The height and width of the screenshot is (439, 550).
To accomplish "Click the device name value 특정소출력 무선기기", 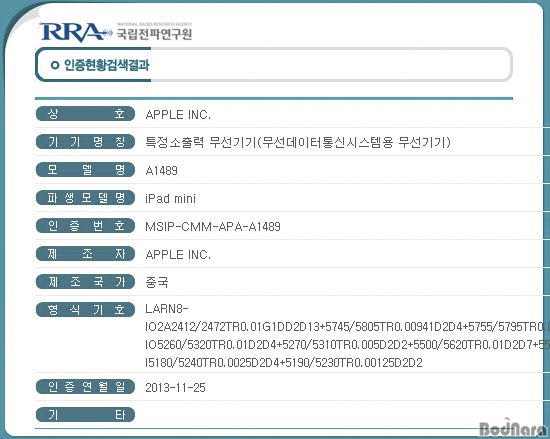I will 298,142.
